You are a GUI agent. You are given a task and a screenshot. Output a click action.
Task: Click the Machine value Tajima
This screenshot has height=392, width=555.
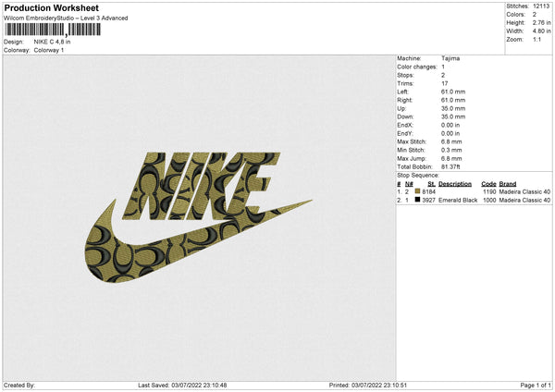tap(450, 58)
